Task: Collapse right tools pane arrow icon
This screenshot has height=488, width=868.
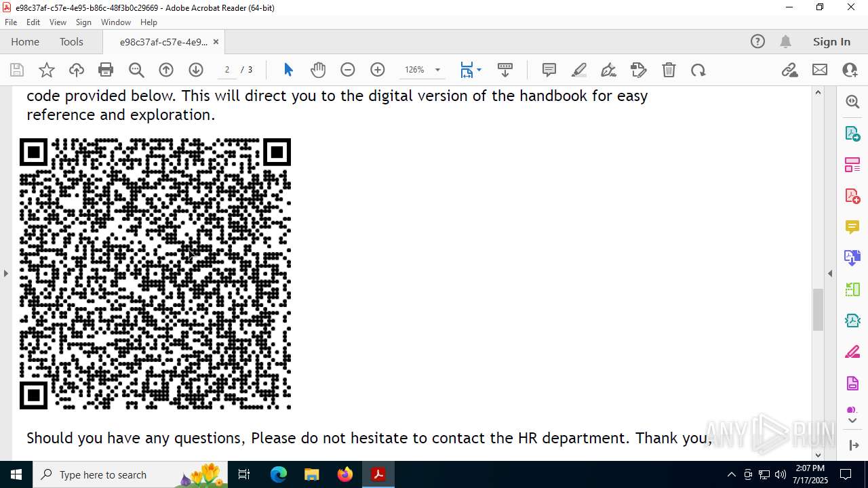Action: (853, 445)
